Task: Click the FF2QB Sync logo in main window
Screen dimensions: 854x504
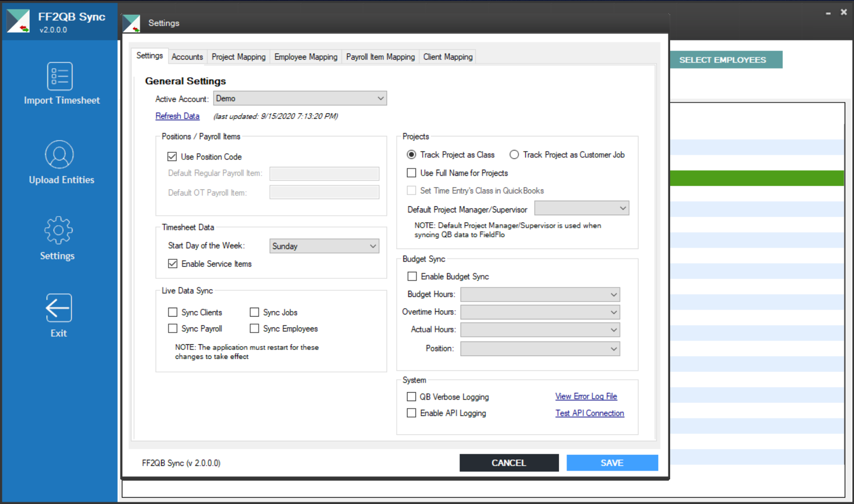Action: point(18,21)
